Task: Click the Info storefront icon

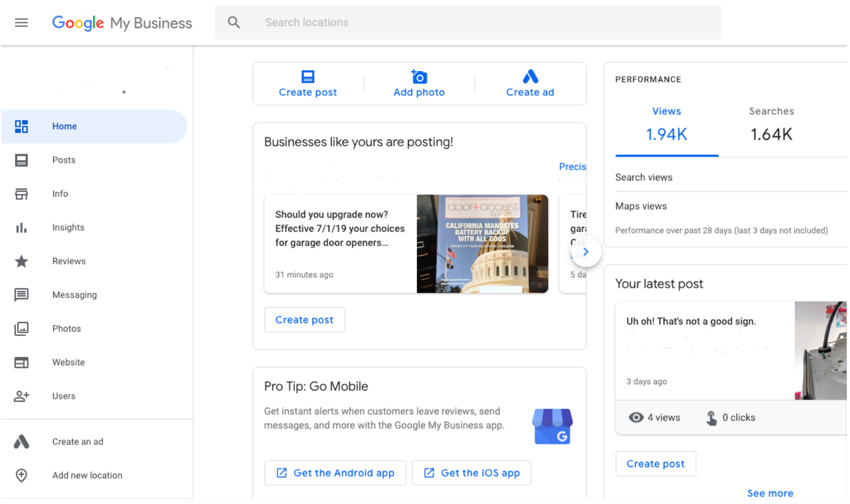Action: click(21, 193)
